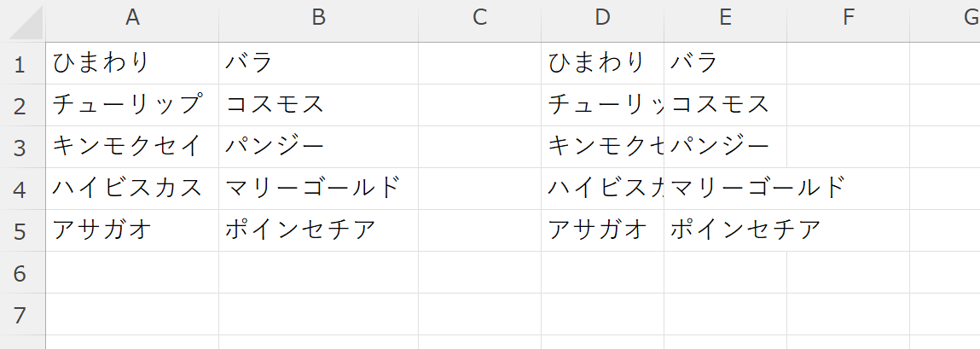
Task: Select row 1 header
Action: tap(22, 63)
